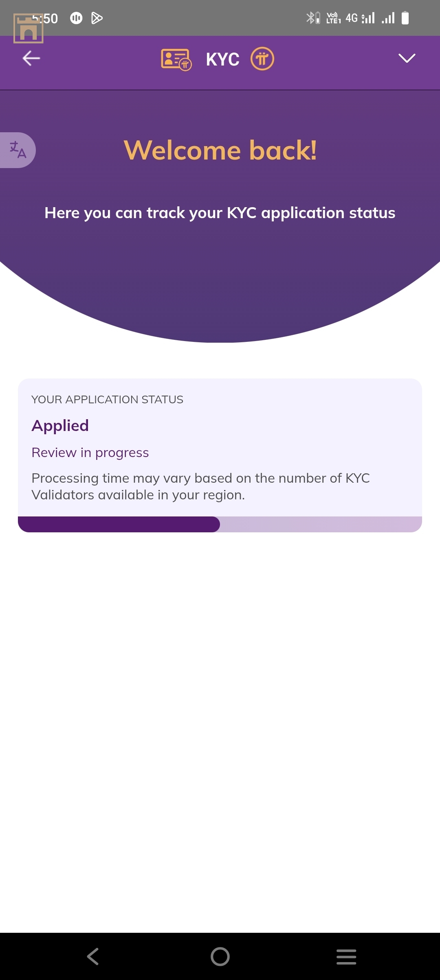440x980 pixels.
Task: Tap the Review in progress text
Action: (x=90, y=453)
